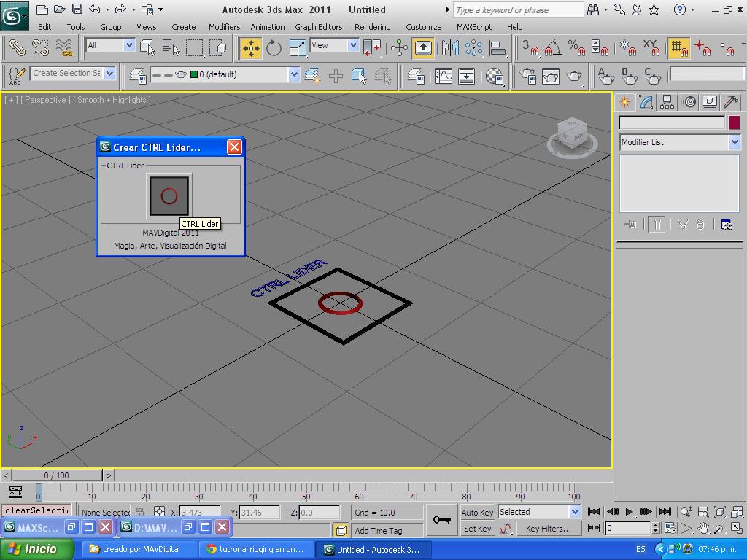Viewport: 747px width, 560px height.
Task: Click the Windows Inicio start button
Action: click(x=36, y=550)
